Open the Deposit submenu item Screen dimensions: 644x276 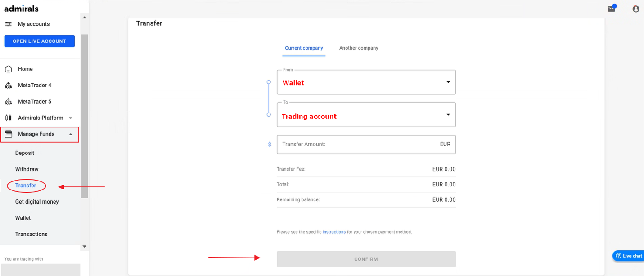point(25,153)
